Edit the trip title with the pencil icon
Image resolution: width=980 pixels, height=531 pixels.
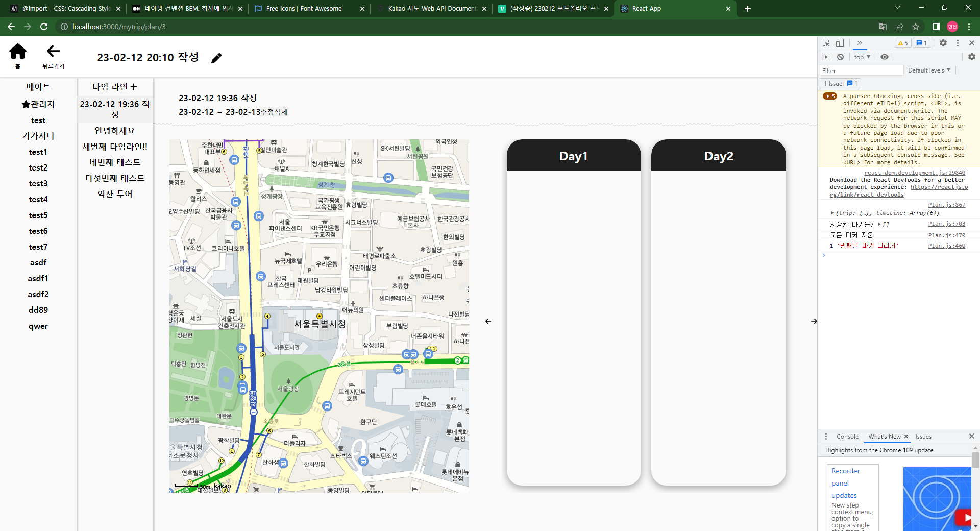pyautogui.click(x=216, y=58)
